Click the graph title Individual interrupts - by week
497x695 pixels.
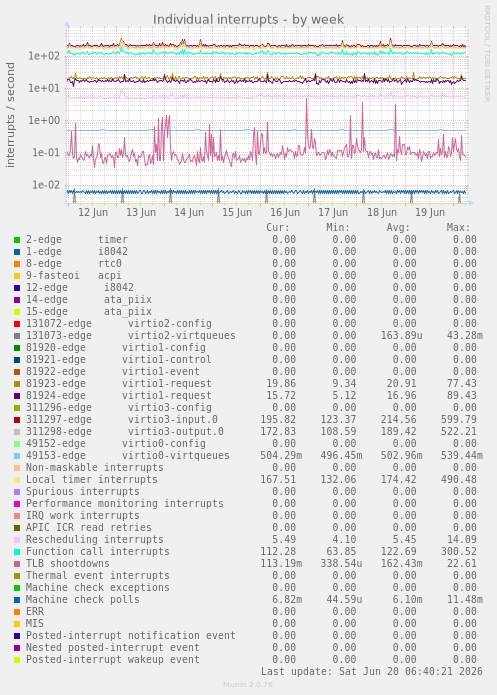248,20
